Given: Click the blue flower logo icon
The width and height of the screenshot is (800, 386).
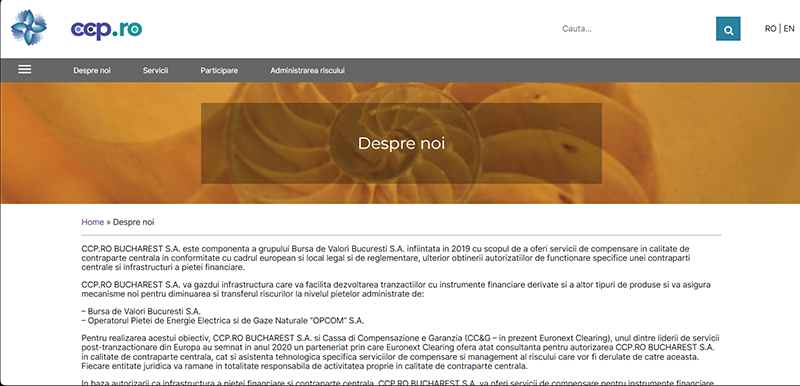Looking at the screenshot, I should (29, 28).
